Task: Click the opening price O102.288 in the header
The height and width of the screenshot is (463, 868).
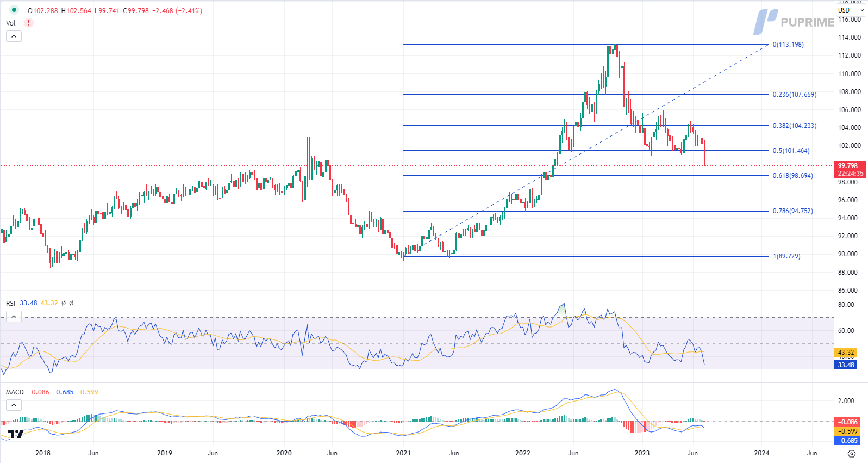Action: click(43, 10)
